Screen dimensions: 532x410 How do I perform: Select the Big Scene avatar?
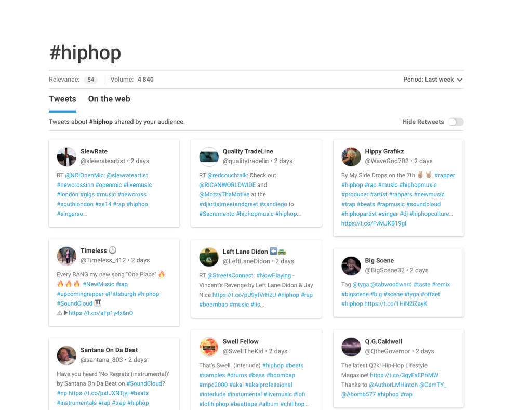point(351,266)
